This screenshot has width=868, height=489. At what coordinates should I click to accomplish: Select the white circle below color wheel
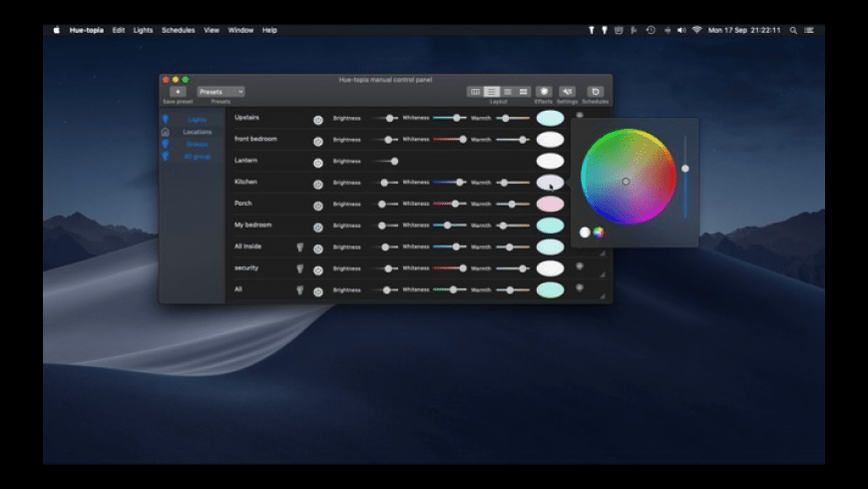585,233
